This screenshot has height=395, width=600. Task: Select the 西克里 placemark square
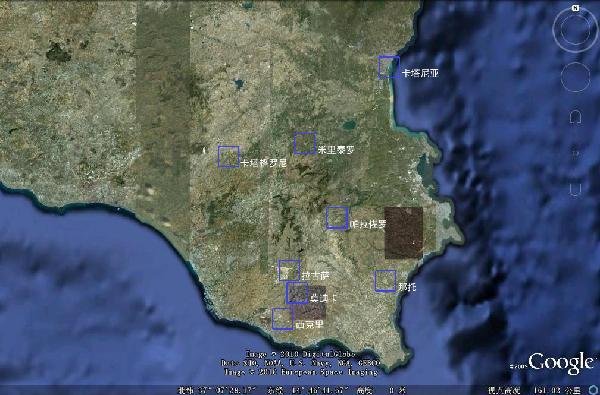[x=283, y=318]
